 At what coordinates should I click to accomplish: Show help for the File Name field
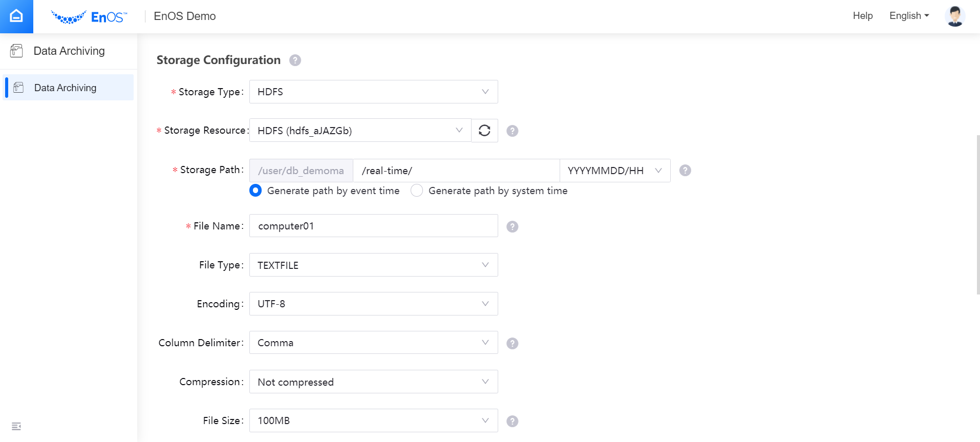pyautogui.click(x=512, y=226)
